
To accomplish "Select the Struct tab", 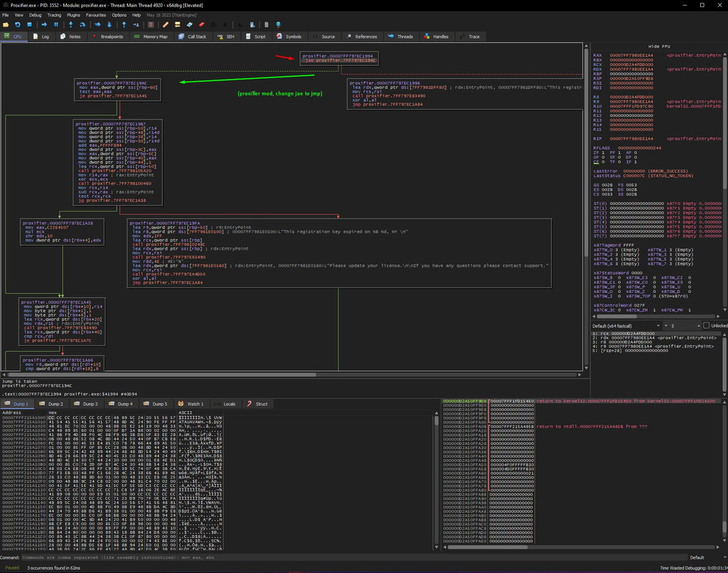I will pos(257,404).
